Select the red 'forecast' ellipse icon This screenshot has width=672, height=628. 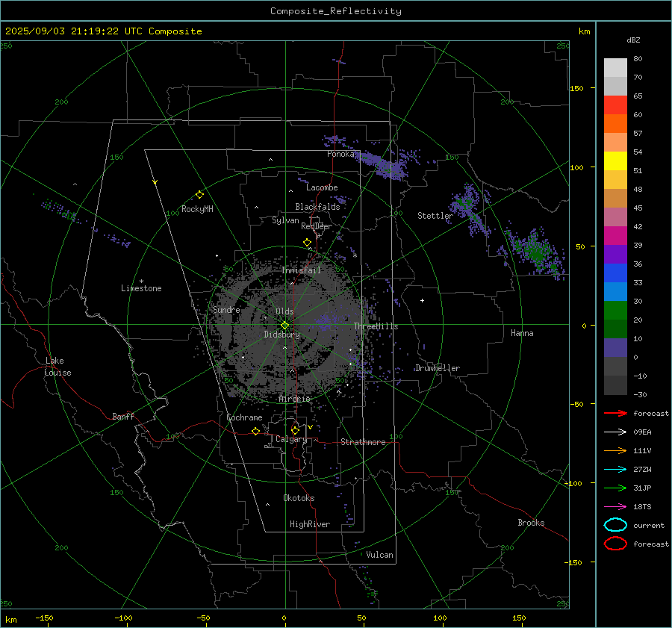point(615,544)
